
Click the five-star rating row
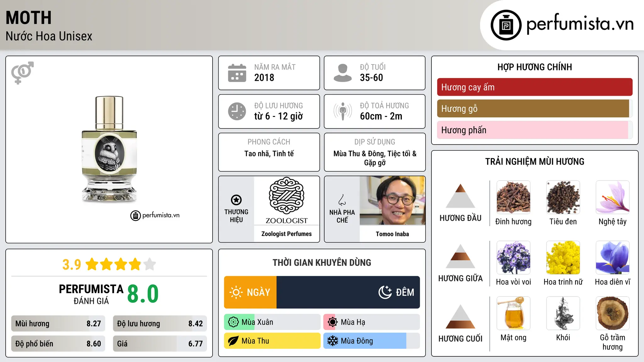coord(121,264)
